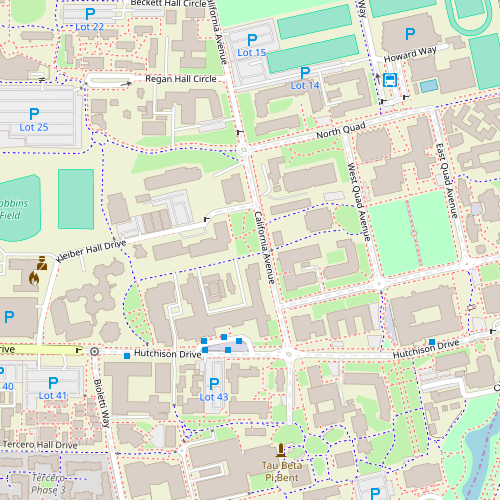This screenshot has width=500, height=500.
Task: Click the police officer icon
Action: (x=42, y=263)
